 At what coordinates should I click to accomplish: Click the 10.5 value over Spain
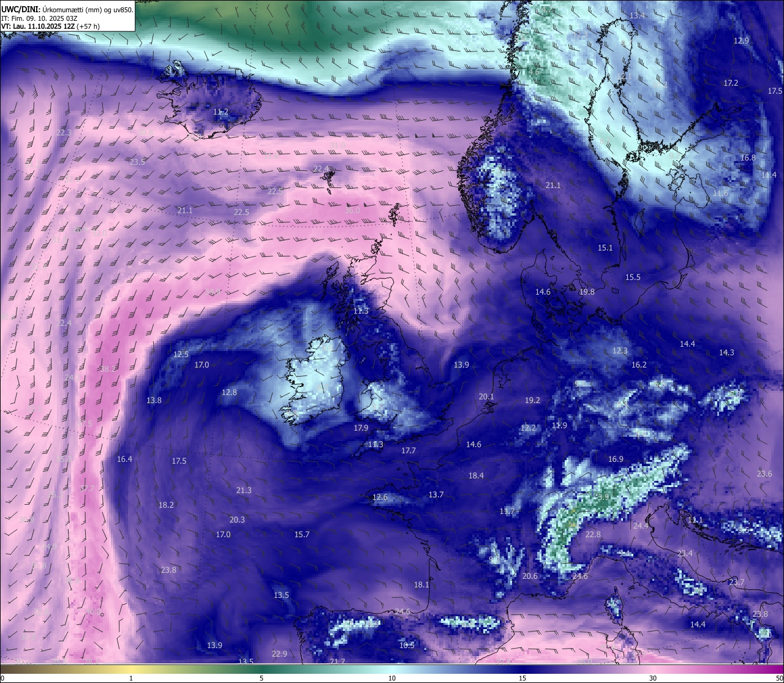[x=407, y=645]
